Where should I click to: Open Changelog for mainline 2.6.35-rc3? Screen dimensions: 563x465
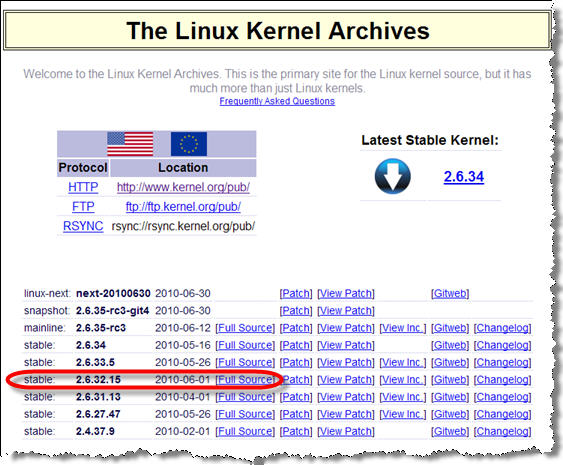point(502,328)
